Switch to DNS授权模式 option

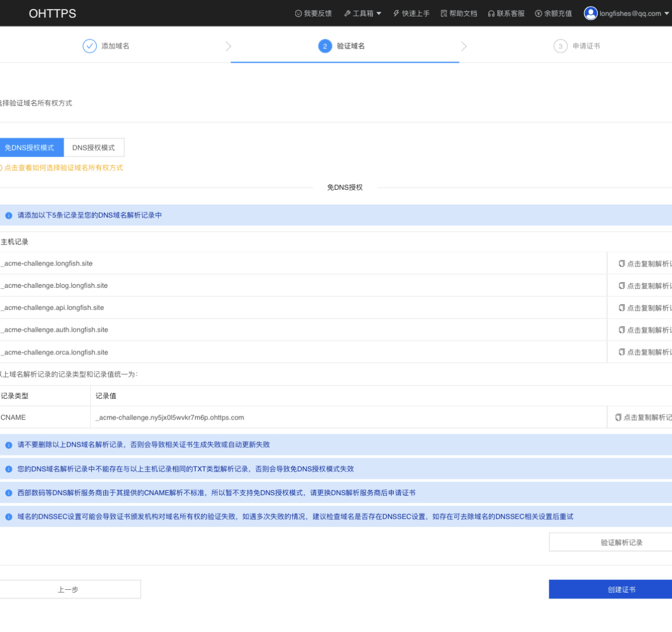coord(93,148)
